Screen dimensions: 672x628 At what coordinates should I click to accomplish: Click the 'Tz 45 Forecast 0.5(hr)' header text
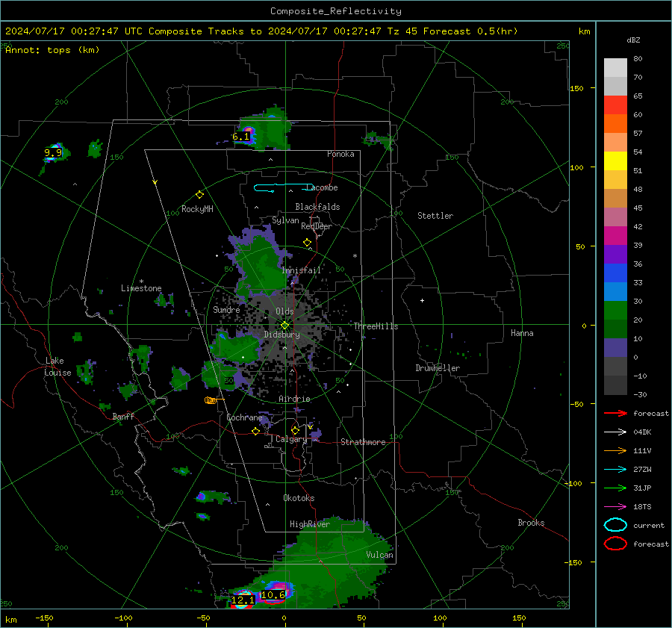click(452, 31)
